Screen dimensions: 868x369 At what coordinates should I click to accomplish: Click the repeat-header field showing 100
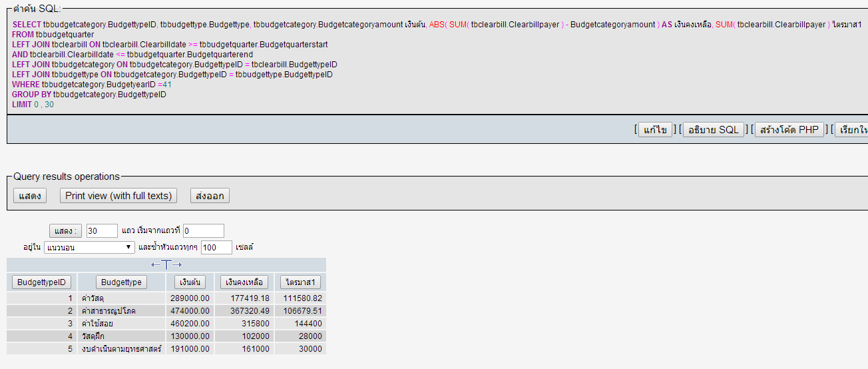[x=216, y=248]
